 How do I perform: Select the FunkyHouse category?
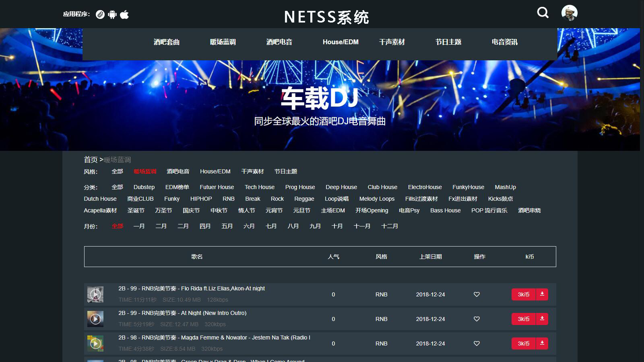[469, 187]
